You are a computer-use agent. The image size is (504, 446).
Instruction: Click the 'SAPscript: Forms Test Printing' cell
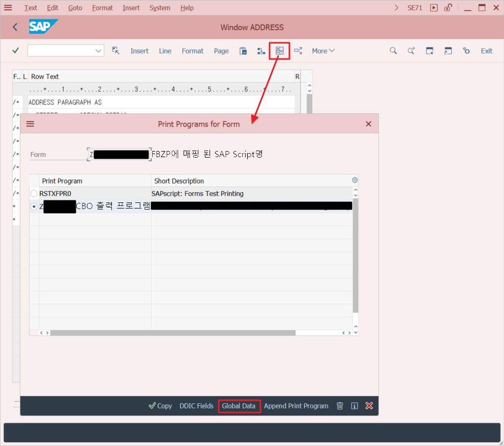252,193
